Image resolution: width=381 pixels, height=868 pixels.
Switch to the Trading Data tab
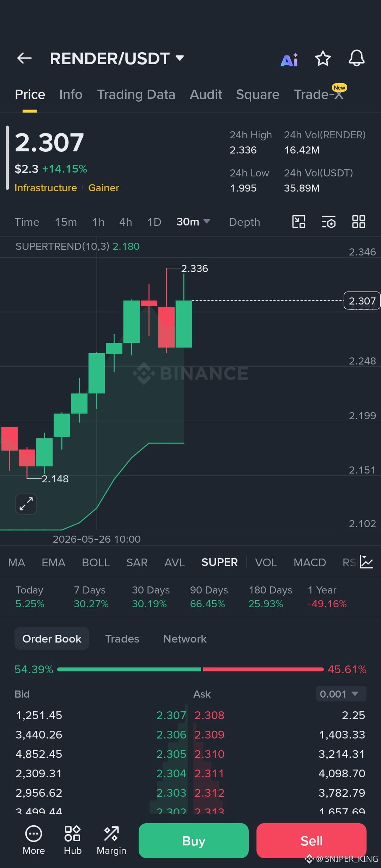136,95
